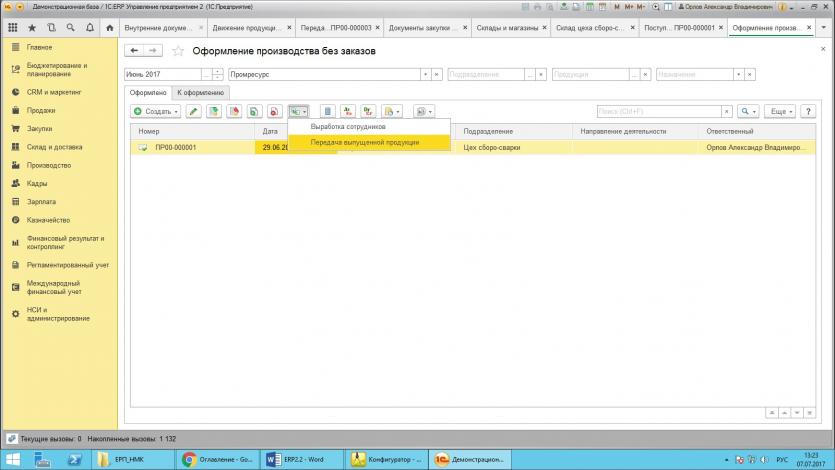Image resolution: width=835 pixels, height=470 pixels.
Task: Open the Google Chrome taskbar icon
Action: (x=187, y=459)
